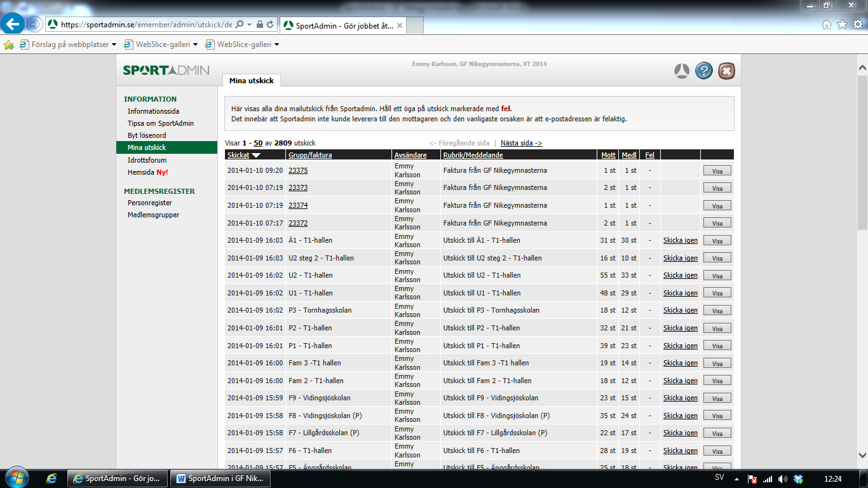The height and width of the screenshot is (488, 868).
Task: Open the blue help question mark icon
Action: coord(703,71)
